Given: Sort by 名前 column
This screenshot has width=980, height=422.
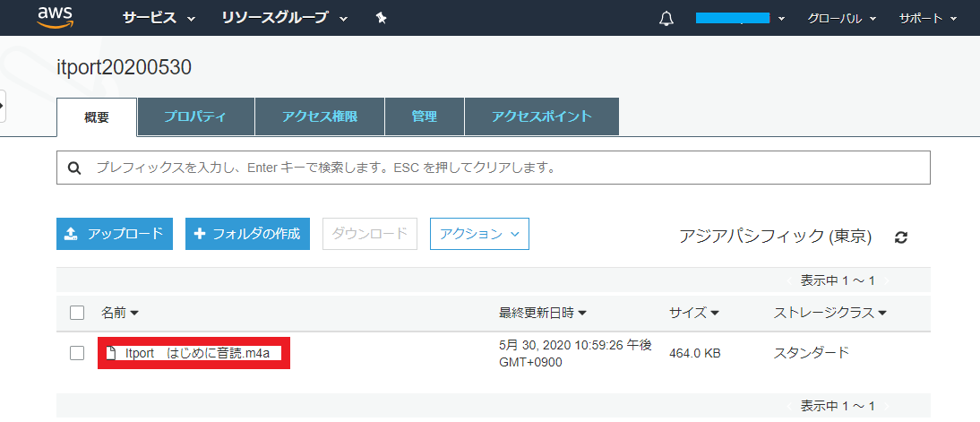Looking at the screenshot, I should [x=119, y=314].
